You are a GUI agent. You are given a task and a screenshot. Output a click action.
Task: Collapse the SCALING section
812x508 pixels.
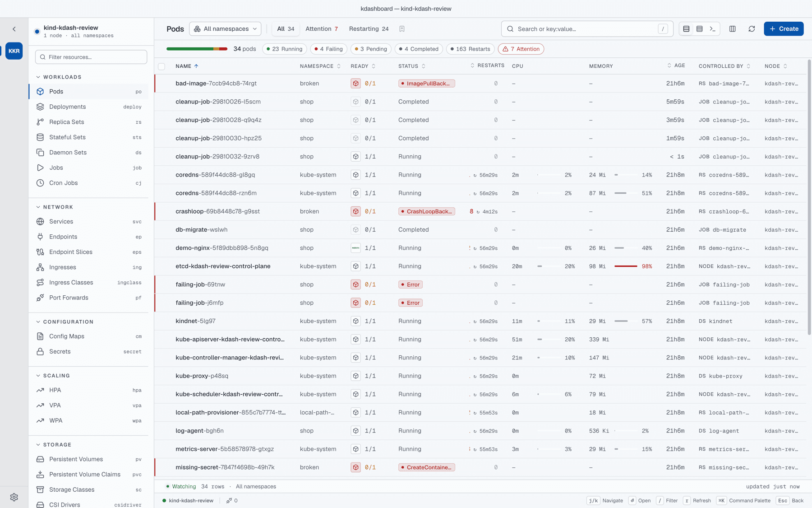(x=53, y=376)
